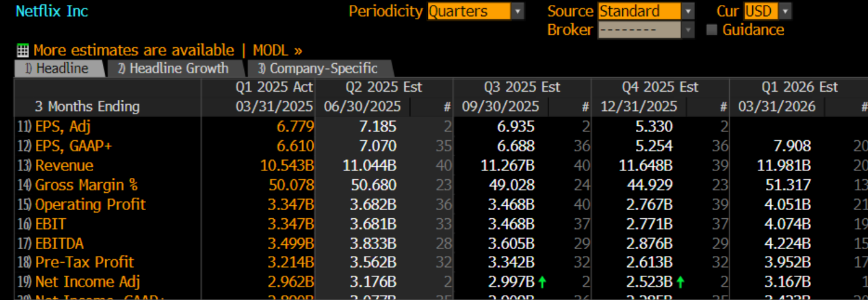Click Q2 2025 Operating Profit estimate 3.682B
The image size is (868, 300).
click(374, 205)
